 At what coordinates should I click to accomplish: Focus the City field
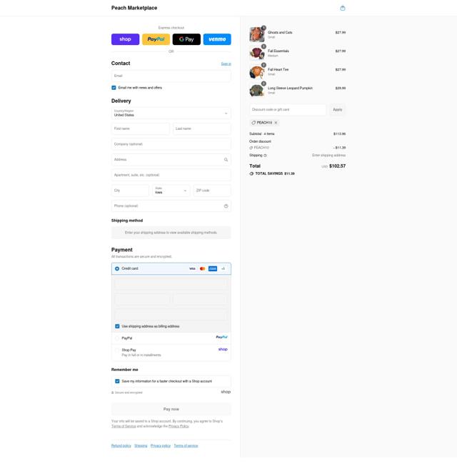pos(130,191)
